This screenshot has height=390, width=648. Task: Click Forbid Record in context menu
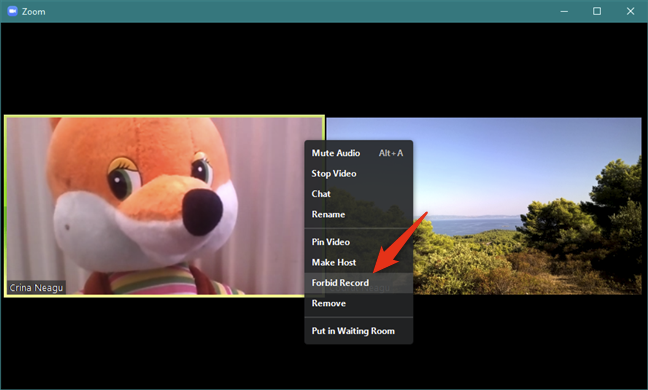[358, 283]
